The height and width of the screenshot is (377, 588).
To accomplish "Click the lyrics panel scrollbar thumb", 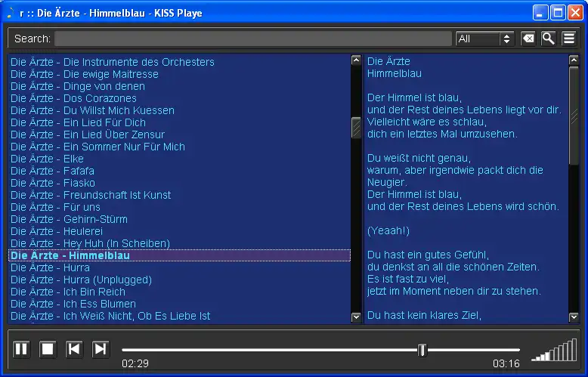I will tap(574, 116).
